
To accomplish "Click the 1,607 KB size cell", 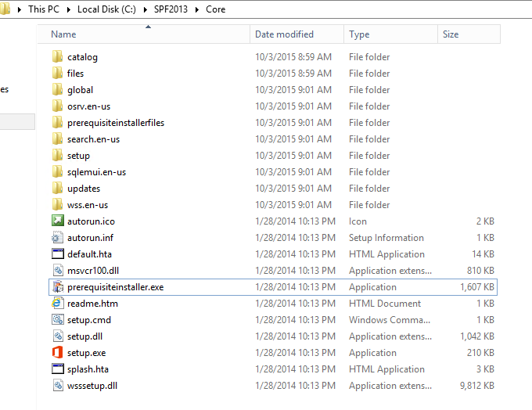I will 477,287.
